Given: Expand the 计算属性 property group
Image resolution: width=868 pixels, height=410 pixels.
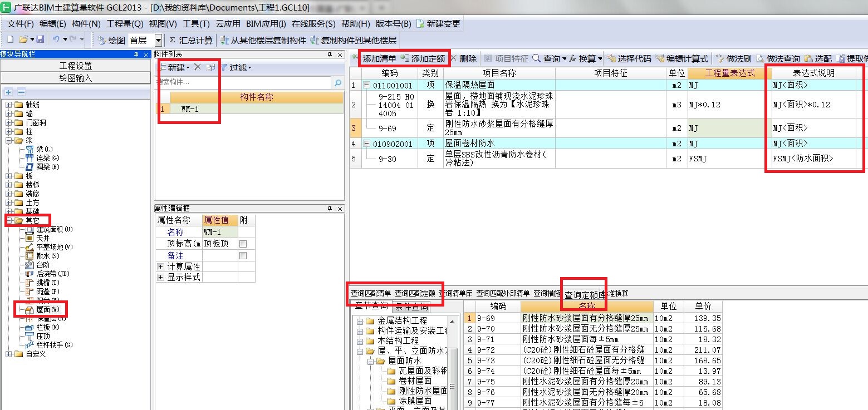Looking at the screenshot, I should 160,266.
